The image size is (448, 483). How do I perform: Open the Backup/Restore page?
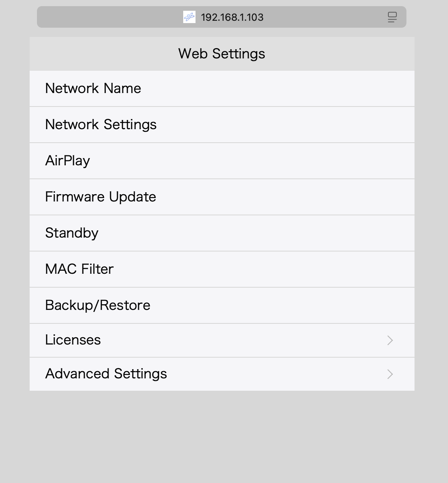(98, 305)
